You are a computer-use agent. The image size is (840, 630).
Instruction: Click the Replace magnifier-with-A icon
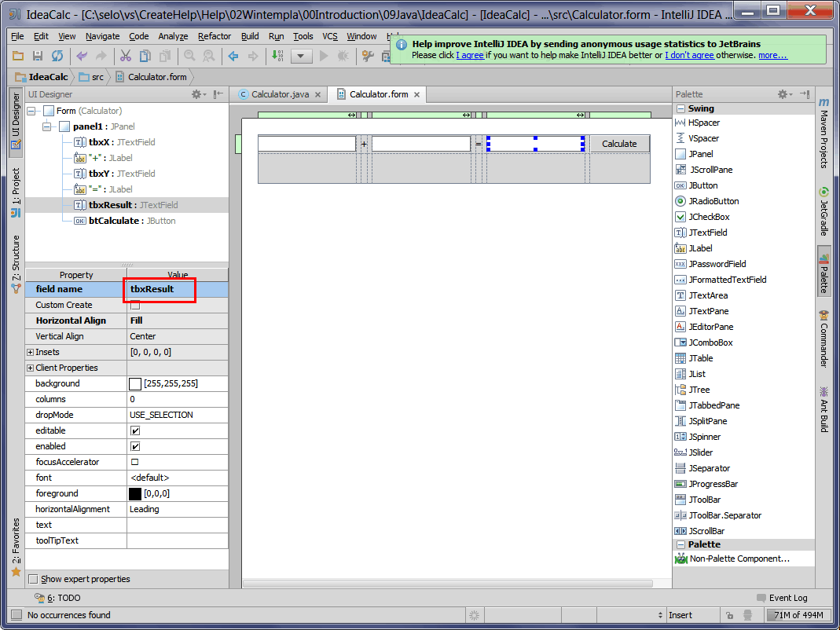click(x=208, y=56)
